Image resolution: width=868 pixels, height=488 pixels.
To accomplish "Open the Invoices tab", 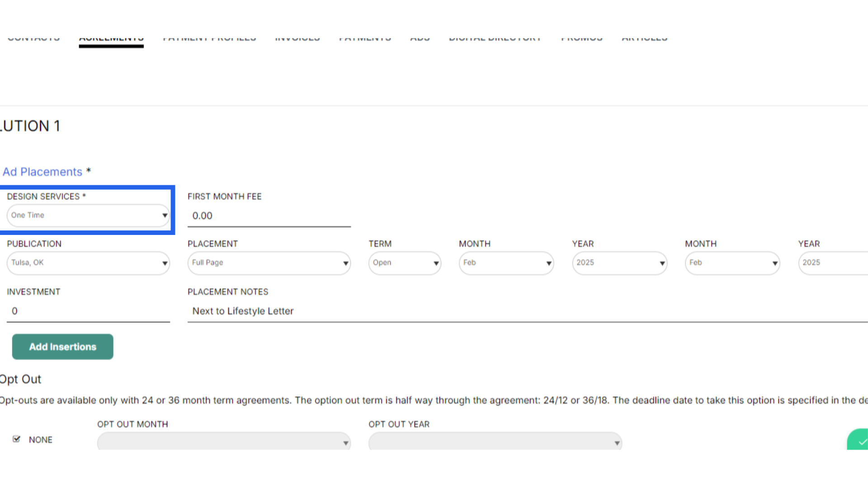I will click(297, 40).
